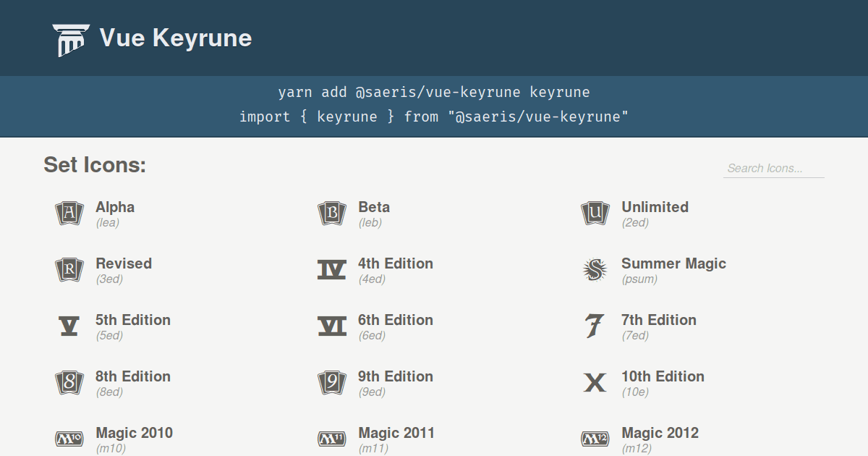Click the yarn add install command
The width and height of the screenshot is (868, 456).
click(x=434, y=92)
